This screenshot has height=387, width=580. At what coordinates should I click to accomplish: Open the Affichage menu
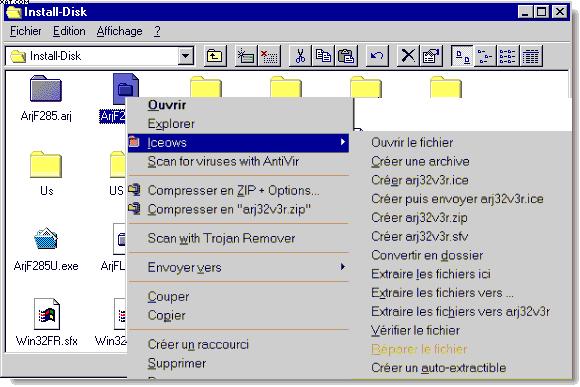pyautogui.click(x=119, y=31)
